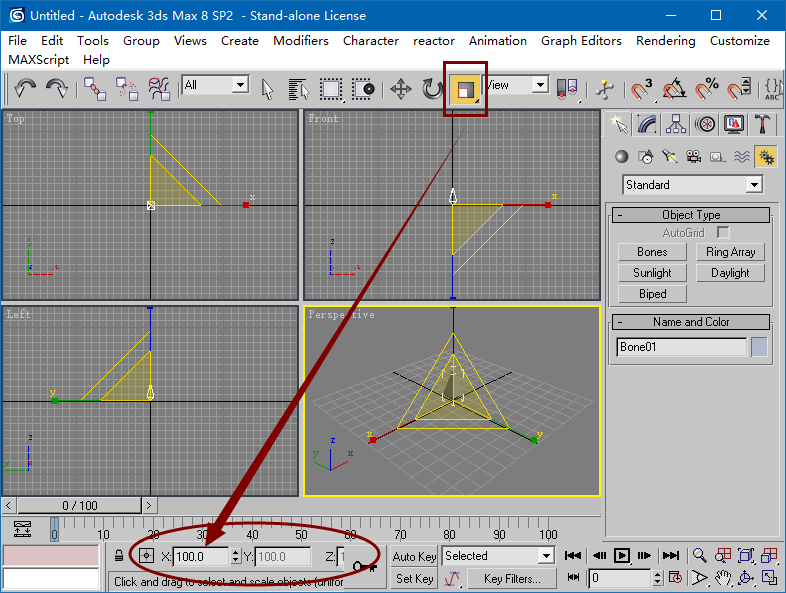Click the X coordinate field showing 100.0
786x593 pixels.
tap(200, 556)
